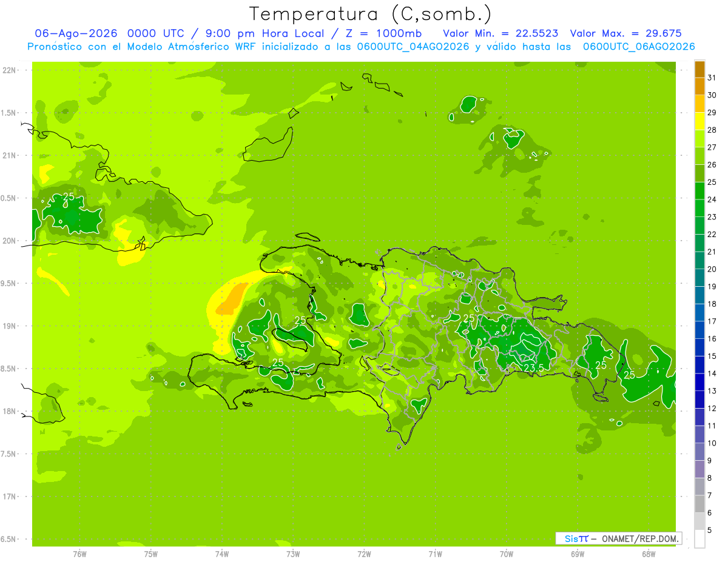Click the 'Temperatura (C,somb.)' chart title

point(371,13)
